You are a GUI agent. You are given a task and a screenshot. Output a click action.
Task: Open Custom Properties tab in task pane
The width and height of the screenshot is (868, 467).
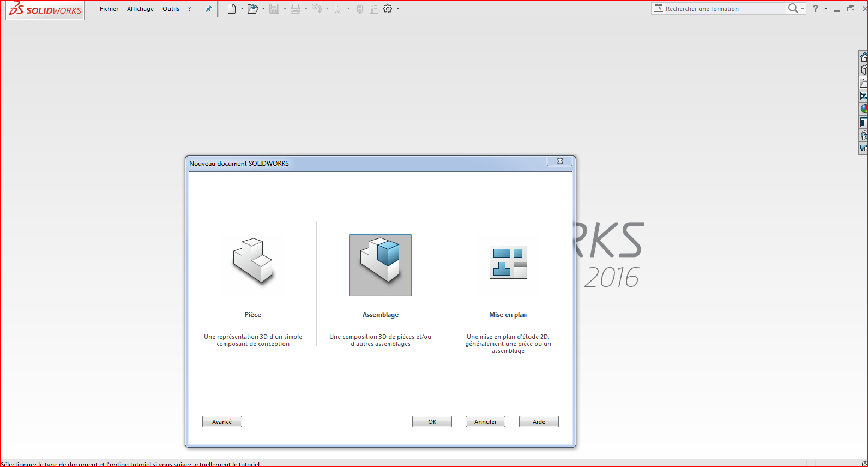[x=864, y=122]
